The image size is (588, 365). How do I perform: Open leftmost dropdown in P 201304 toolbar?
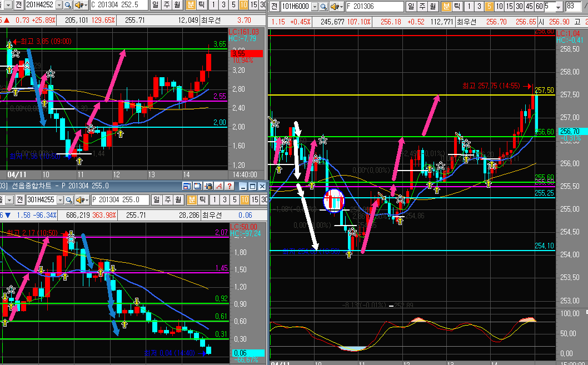[10, 200]
